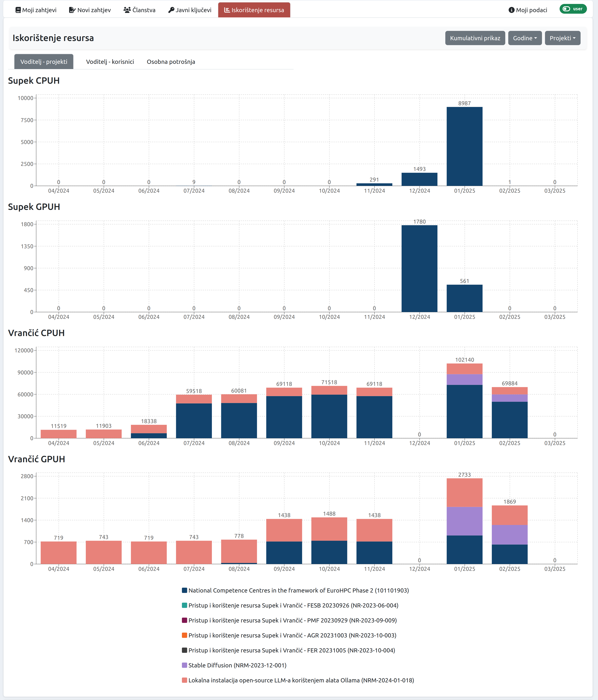Screen dimensions: 598x700
Task: Click Vrančić GPUH 02/2025 bar of 1869
Action: [x=509, y=535]
